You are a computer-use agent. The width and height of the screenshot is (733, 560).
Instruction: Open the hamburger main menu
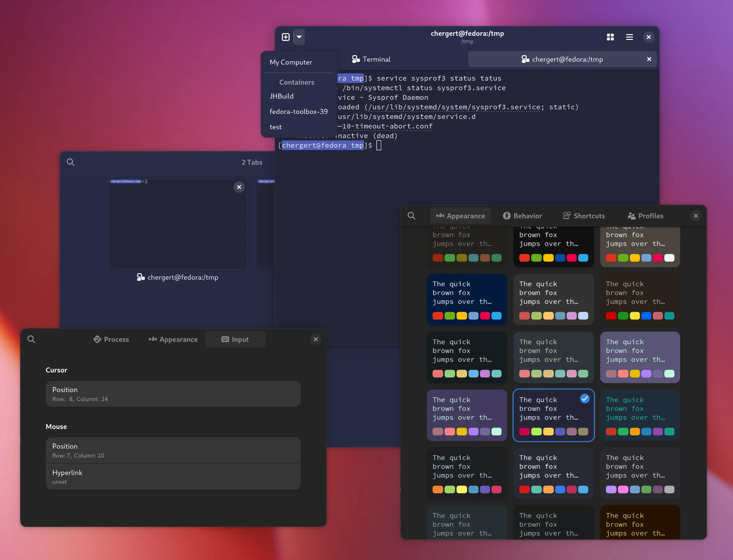629,37
